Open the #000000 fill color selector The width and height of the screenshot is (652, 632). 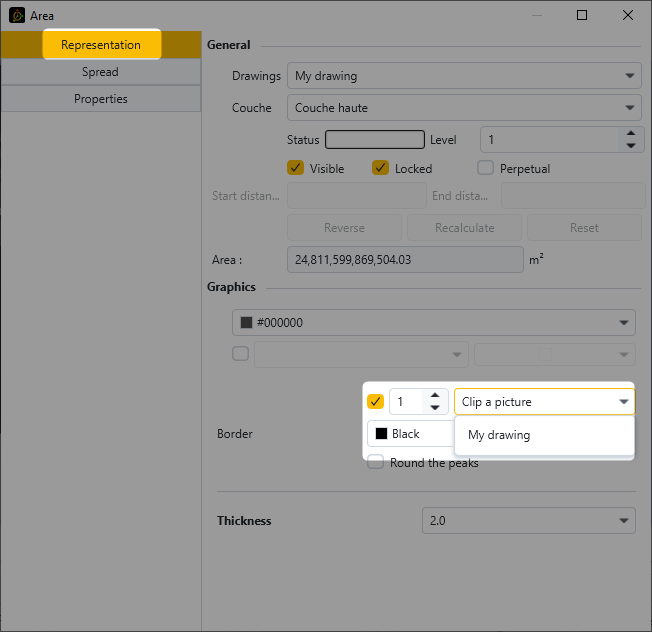[433, 323]
